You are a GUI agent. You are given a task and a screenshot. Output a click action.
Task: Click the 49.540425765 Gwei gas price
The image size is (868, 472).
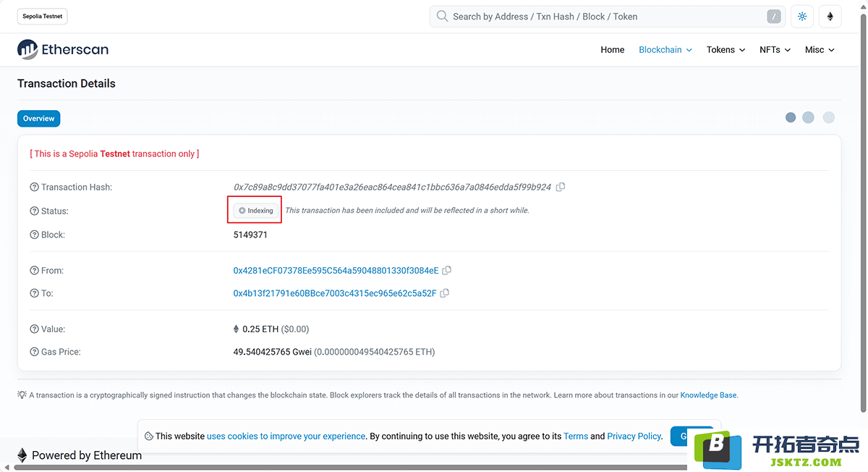coord(272,352)
